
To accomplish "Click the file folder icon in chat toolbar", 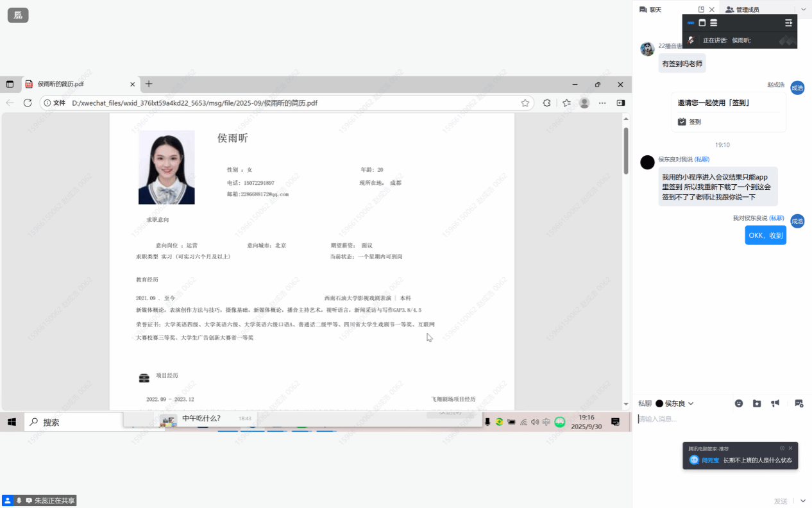I will (x=757, y=403).
